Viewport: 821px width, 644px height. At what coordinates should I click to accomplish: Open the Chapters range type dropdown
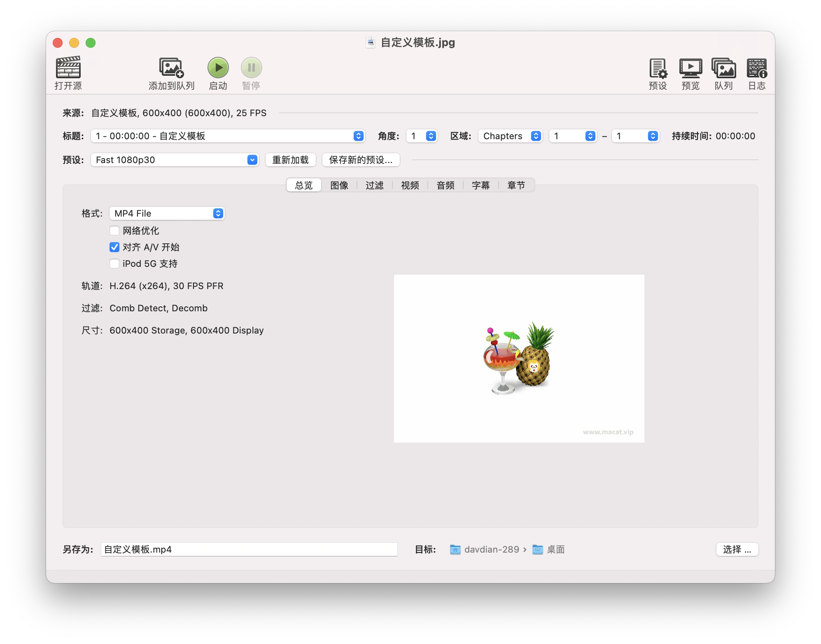coord(510,136)
